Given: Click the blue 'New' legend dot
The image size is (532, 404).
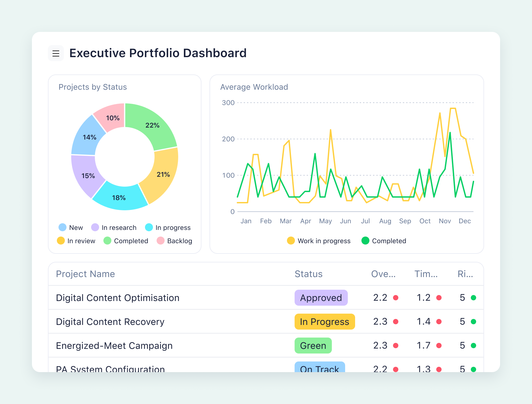Looking at the screenshot, I should tap(62, 228).
